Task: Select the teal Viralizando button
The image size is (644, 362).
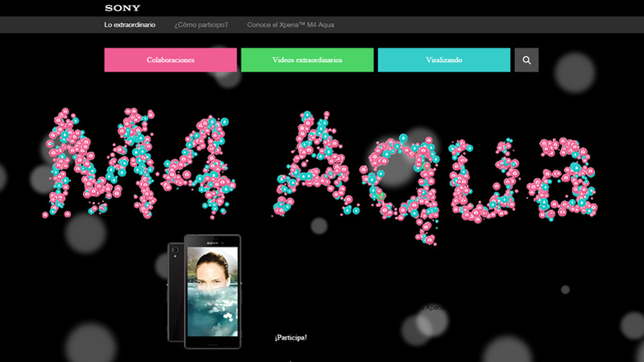Action: point(444,60)
